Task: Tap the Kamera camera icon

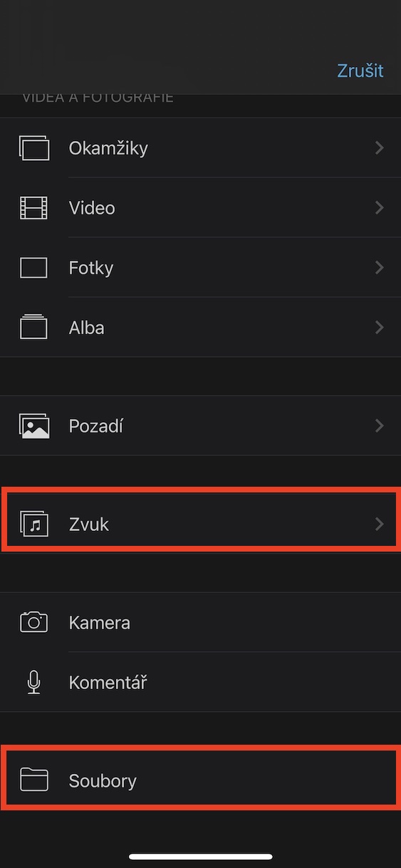Action: [33, 622]
